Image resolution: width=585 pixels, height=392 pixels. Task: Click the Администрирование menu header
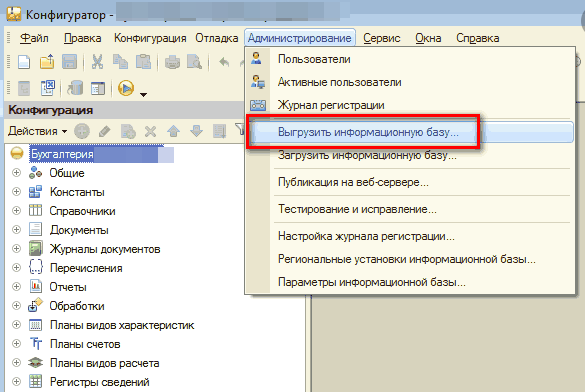tap(300, 38)
